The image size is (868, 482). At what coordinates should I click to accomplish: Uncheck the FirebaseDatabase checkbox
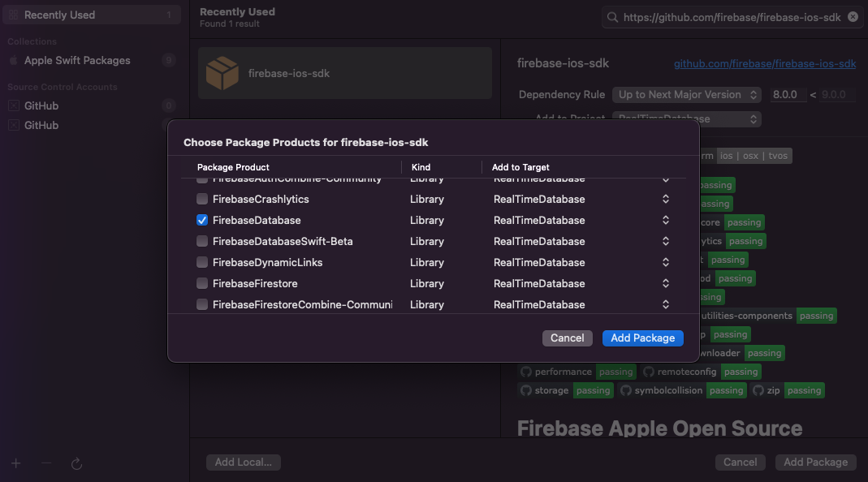point(202,220)
